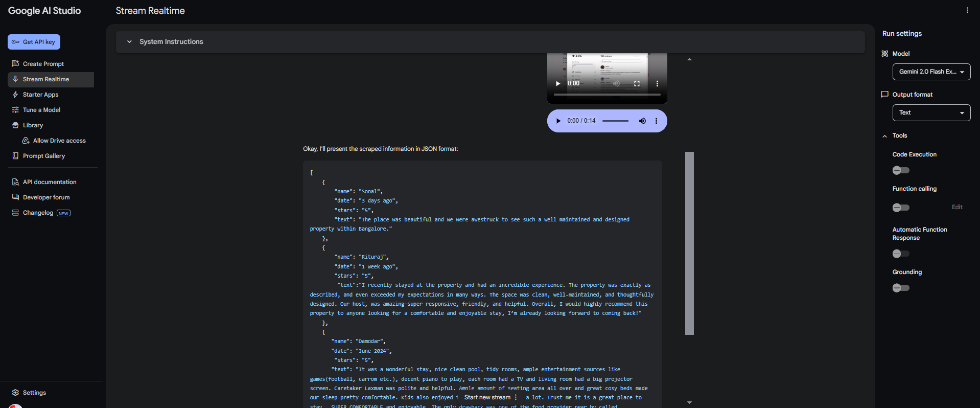Play the 0:14 audio clip
Viewport: 980px width, 408px height.
pos(558,121)
